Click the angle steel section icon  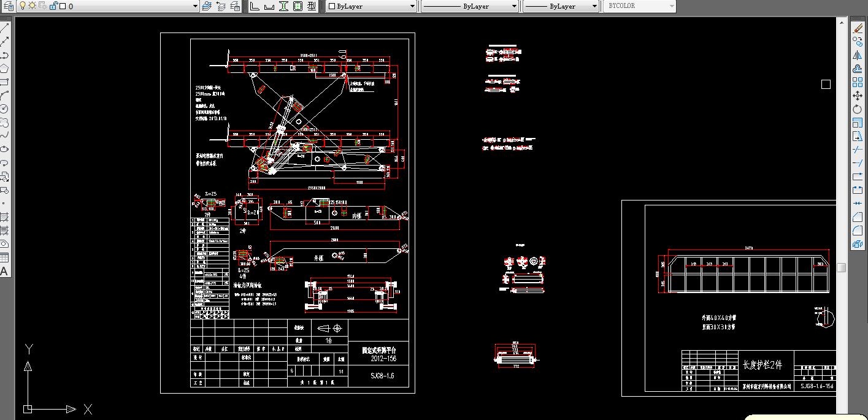[x=255, y=6]
